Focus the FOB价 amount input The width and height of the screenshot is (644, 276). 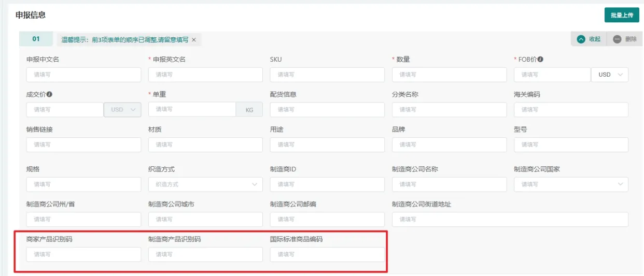[x=552, y=75]
